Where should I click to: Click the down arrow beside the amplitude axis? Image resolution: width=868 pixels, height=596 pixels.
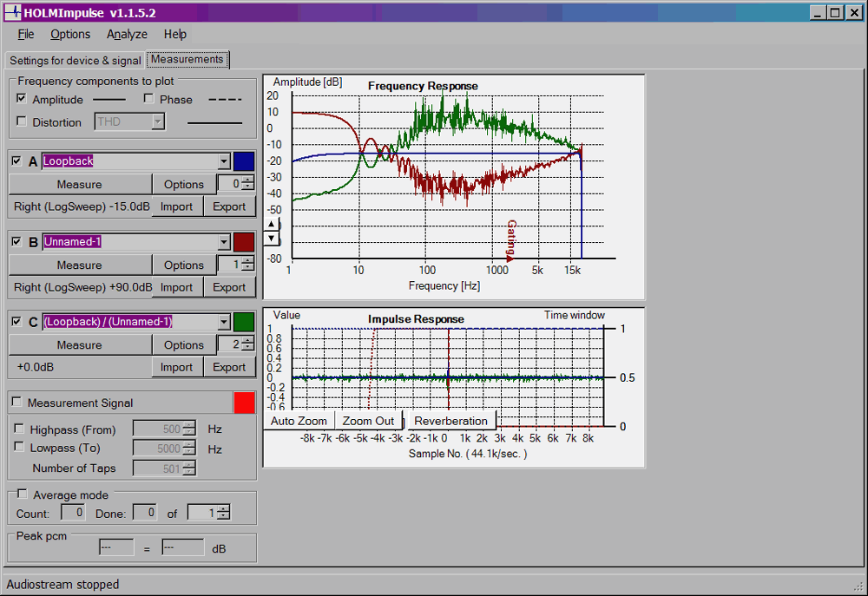click(271, 238)
